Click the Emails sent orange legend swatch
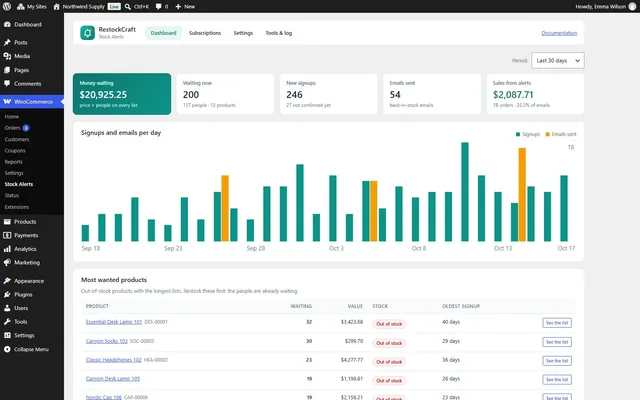 coord(547,134)
